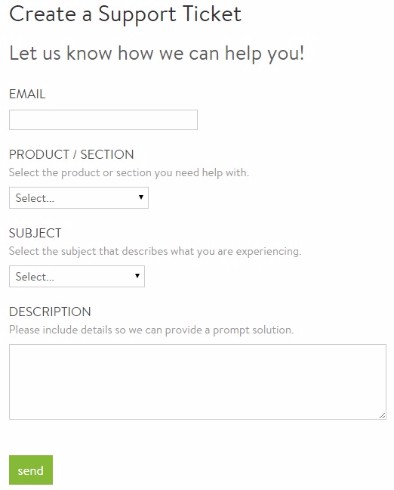Click the word 'send' on the green button
Screen dimensions: 394x490
[31, 471]
